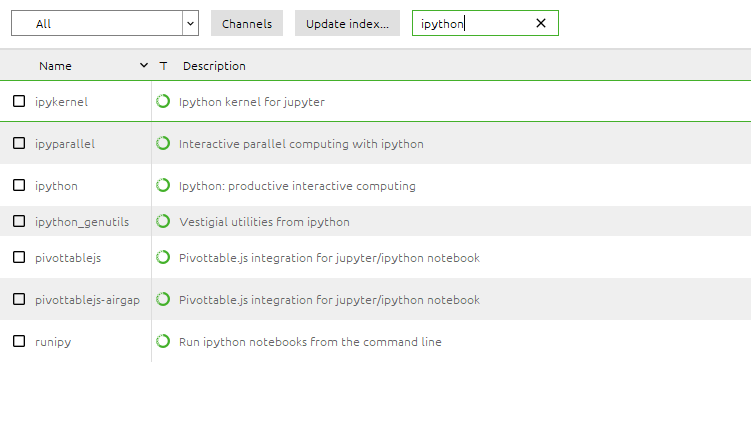Click the status circle for runipy

(x=163, y=341)
